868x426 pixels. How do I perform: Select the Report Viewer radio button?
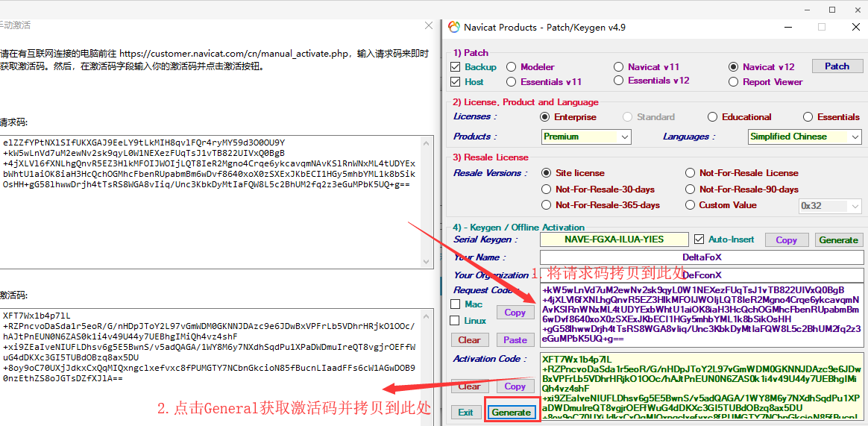tap(734, 82)
